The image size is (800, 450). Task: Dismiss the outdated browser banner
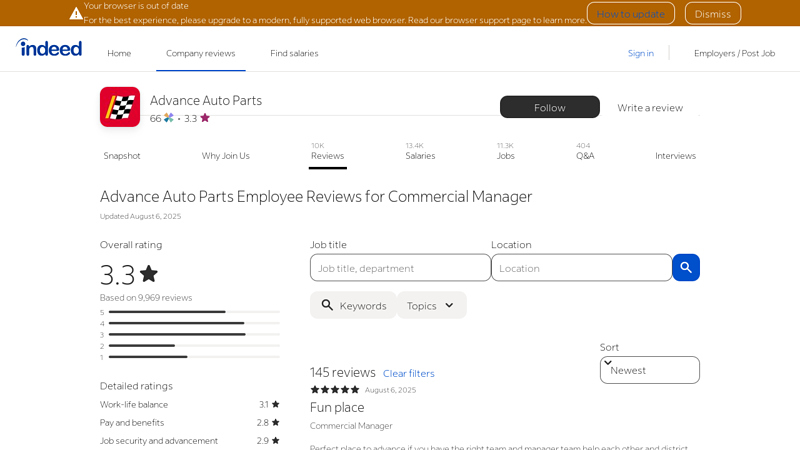click(x=713, y=14)
